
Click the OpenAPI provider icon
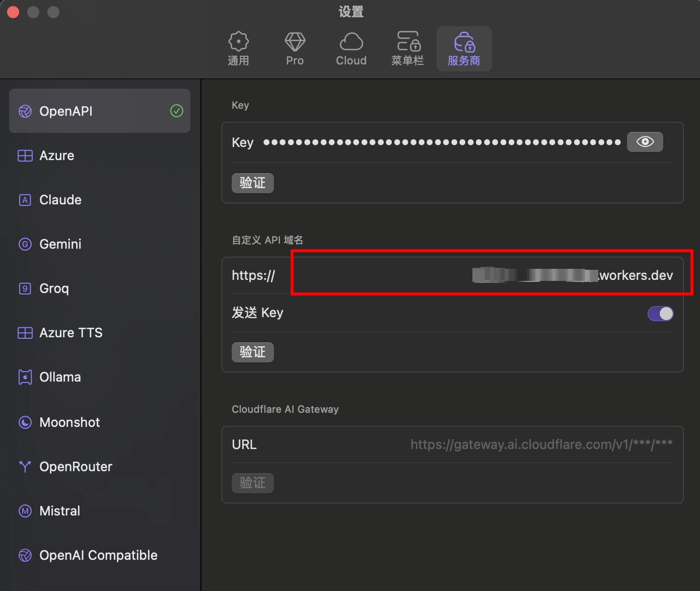25,111
